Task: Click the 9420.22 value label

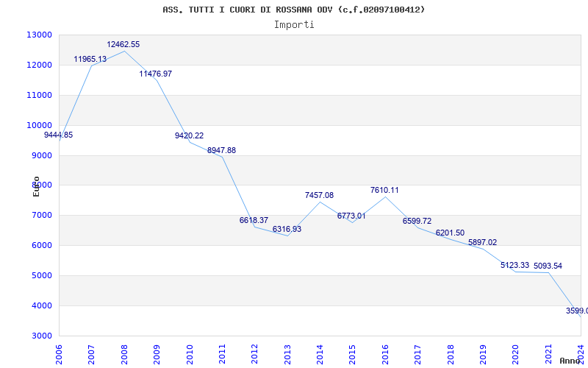Action: [189, 135]
